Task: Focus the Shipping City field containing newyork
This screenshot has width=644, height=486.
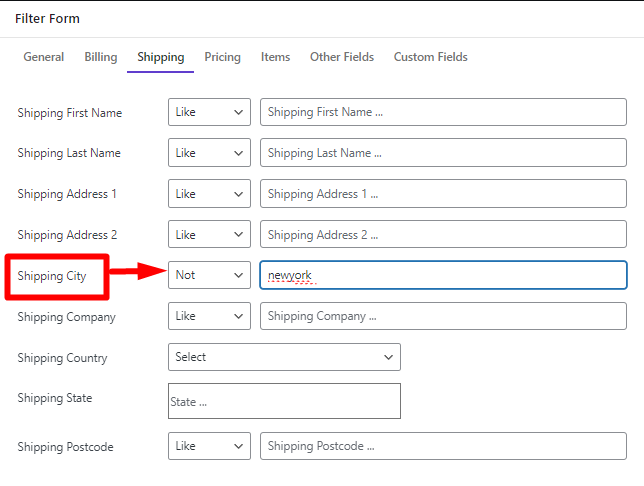Action: point(443,275)
